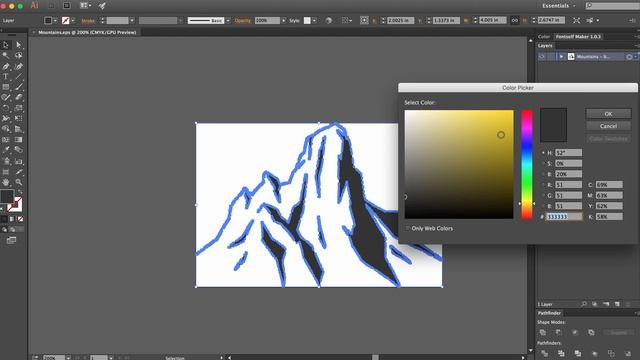This screenshot has height=360, width=640.
Task: Click the K black percentage field
Action: 609,217
